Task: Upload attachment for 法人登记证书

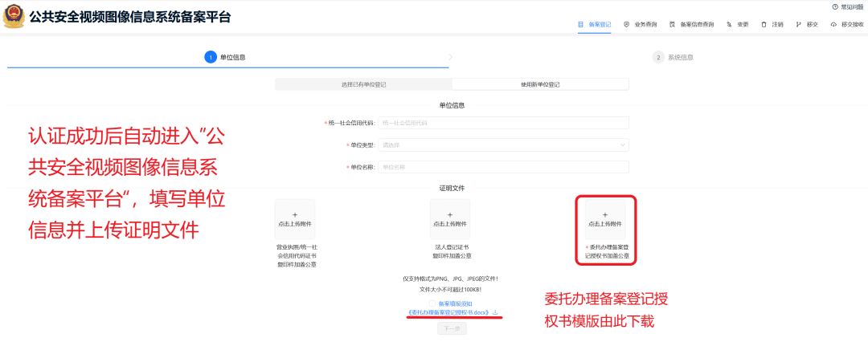Action: pos(450,219)
